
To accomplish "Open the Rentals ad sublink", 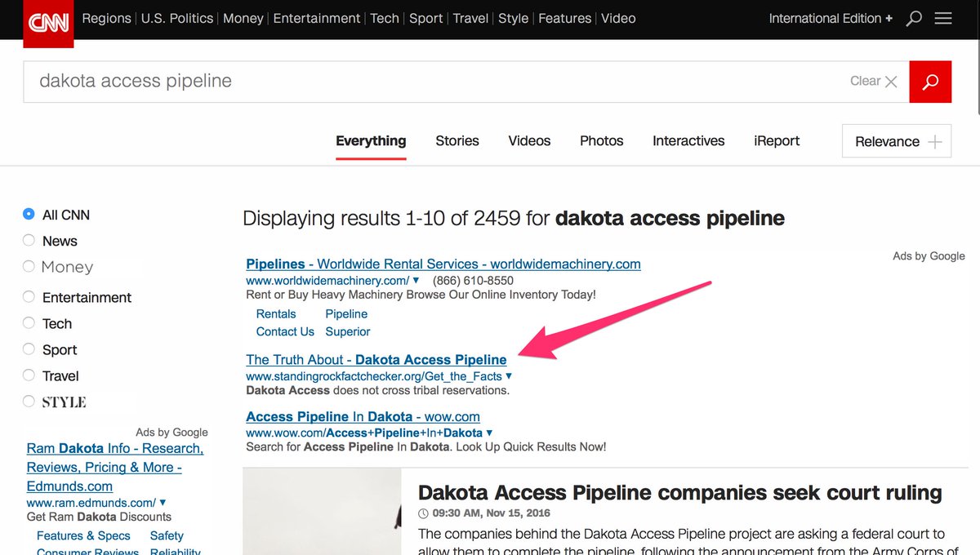I will pos(276,313).
